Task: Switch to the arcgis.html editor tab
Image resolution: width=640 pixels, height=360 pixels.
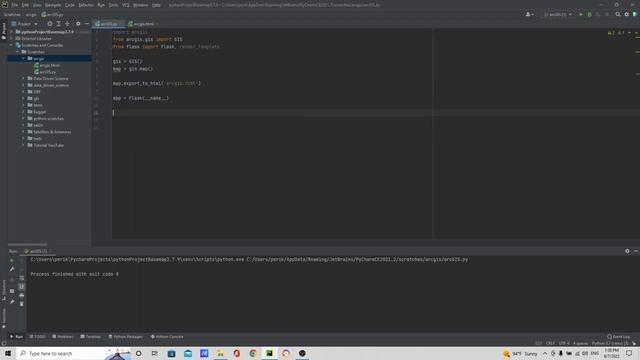Action: [144, 24]
